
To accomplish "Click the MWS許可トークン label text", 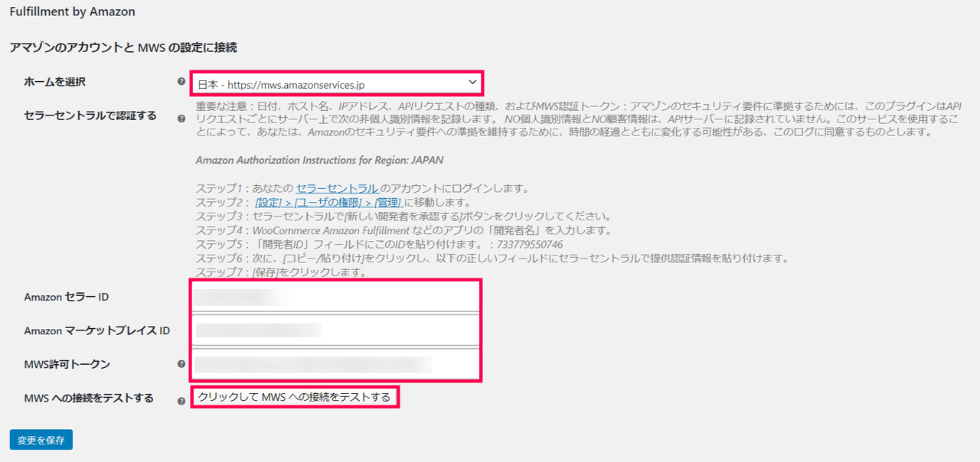I will (67, 364).
